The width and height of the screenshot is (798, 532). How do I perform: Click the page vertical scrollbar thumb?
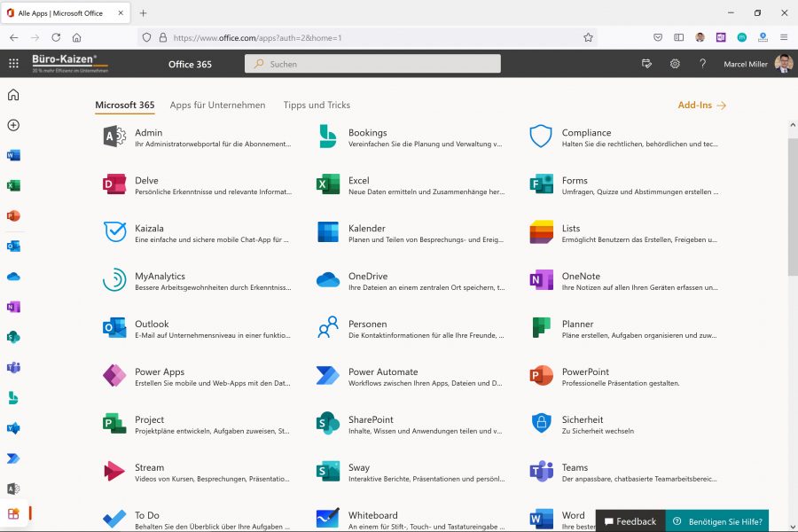[x=793, y=207]
